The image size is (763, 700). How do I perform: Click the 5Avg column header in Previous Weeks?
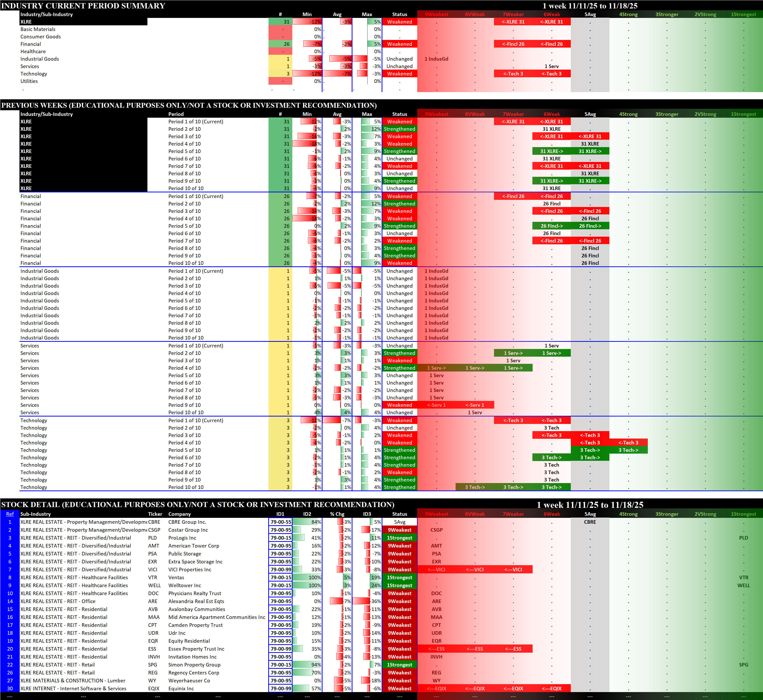pos(590,114)
